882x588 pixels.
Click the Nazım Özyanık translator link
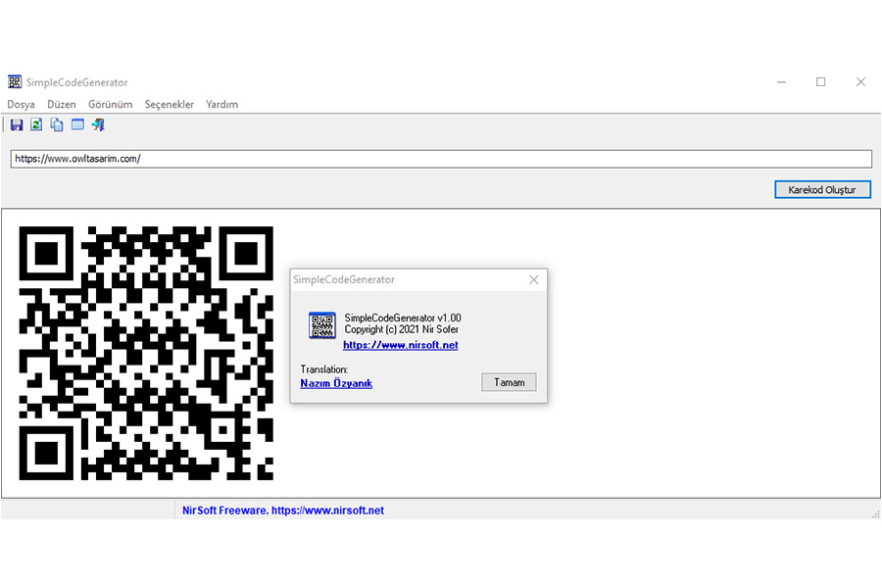coord(336,383)
